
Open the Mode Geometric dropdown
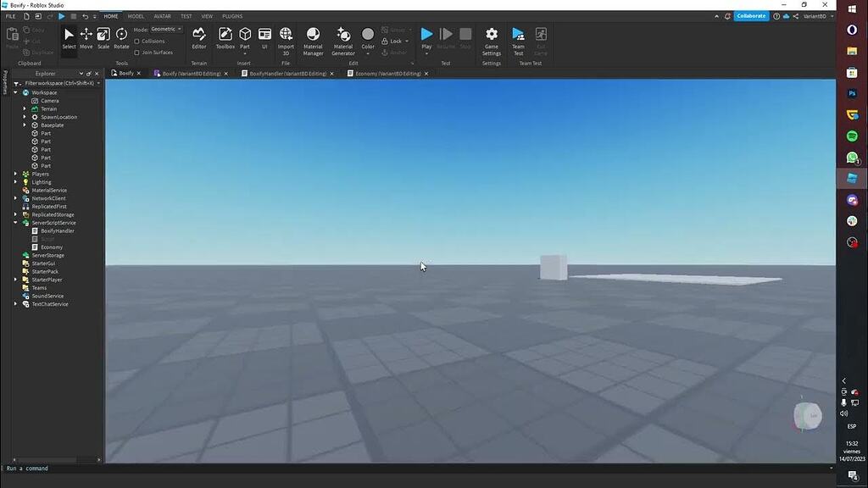tap(166, 28)
